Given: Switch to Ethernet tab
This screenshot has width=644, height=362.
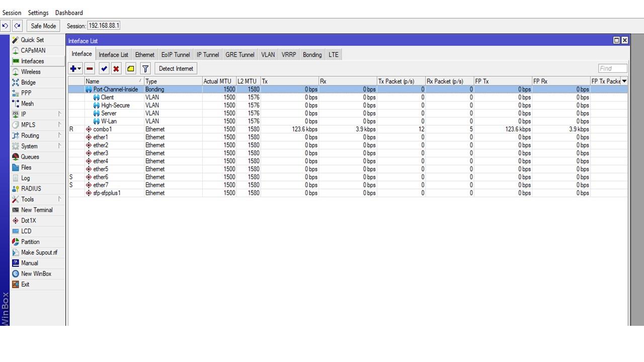Looking at the screenshot, I should [144, 55].
